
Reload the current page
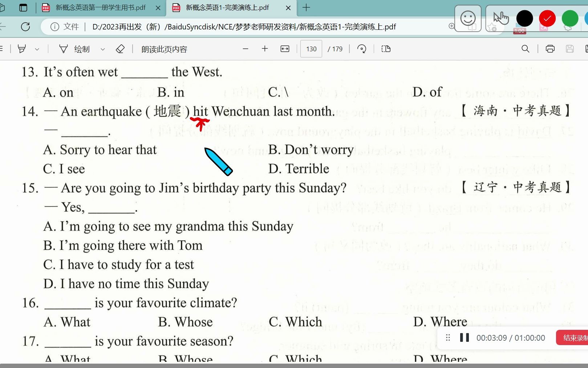click(x=25, y=27)
